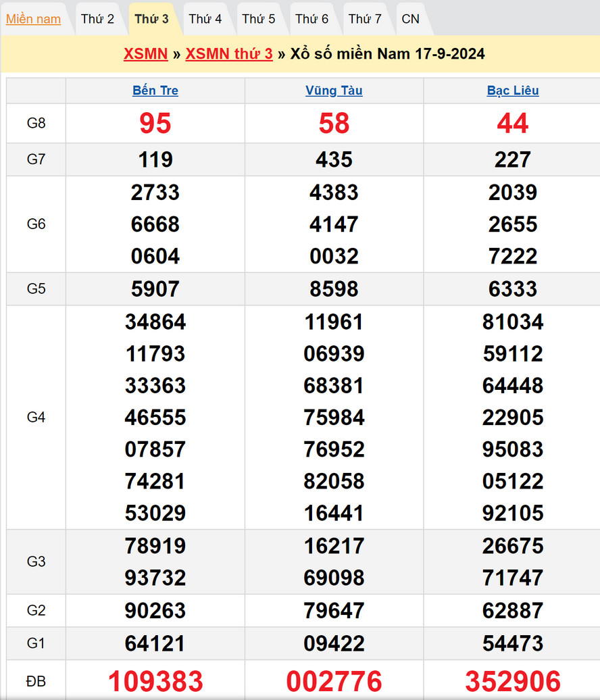Click Bến Tre special prize number 109383
The width and height of the screenshot is (600, 700).
[x=155, y=681]
